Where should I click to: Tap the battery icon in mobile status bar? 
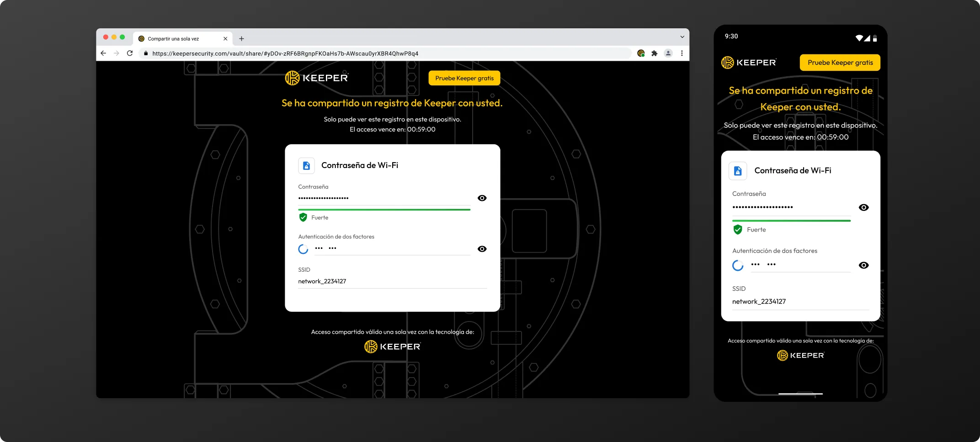875,38
